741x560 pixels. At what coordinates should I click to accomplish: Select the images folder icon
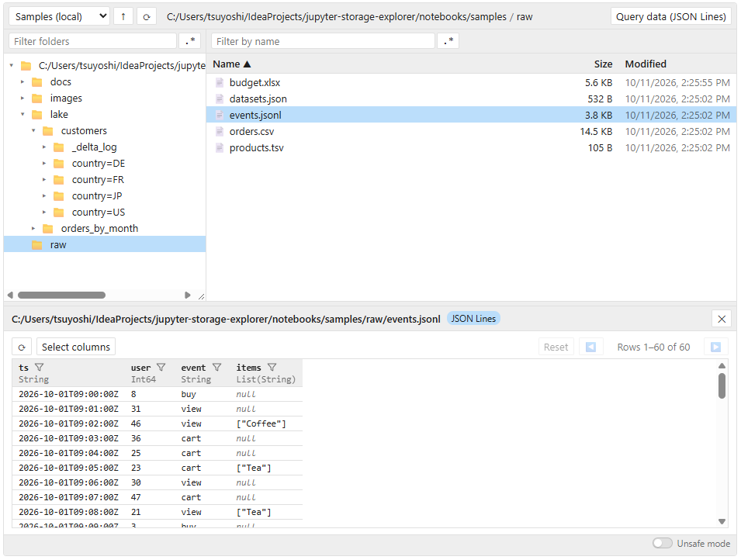37,99
